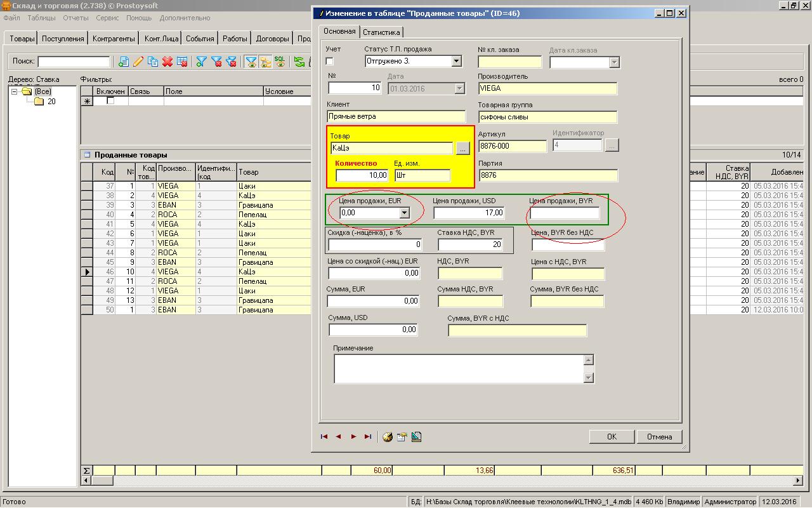Open the Сервис menu
Image resolution: width=812 pixels, height=508 pixels.
coord(108,18)
